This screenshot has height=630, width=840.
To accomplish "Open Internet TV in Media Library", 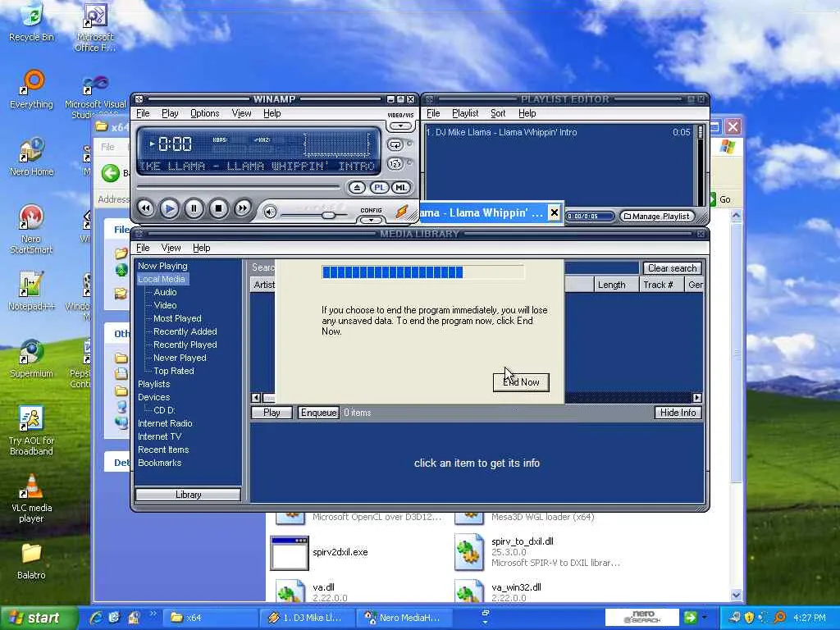I will coord(159,436).
